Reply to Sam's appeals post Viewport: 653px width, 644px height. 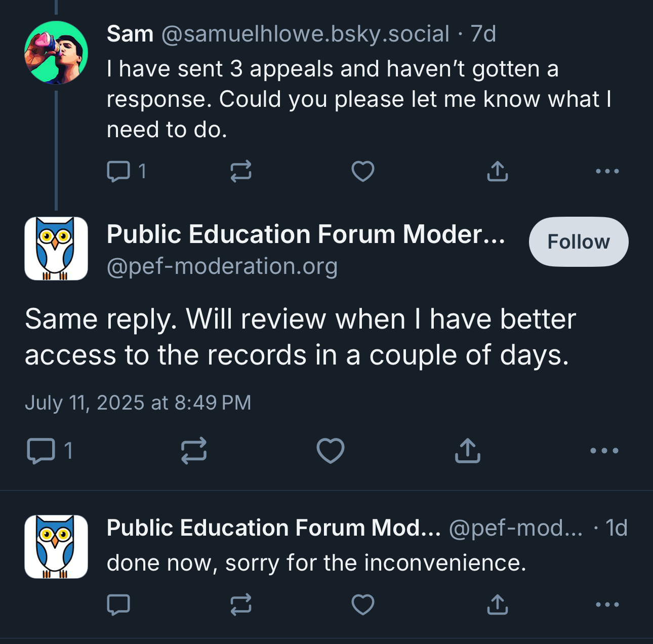click(118, 171)
